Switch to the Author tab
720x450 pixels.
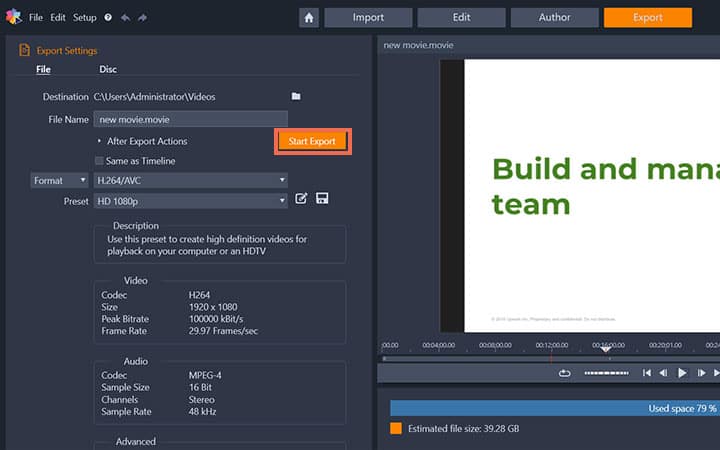coord(555,17)
